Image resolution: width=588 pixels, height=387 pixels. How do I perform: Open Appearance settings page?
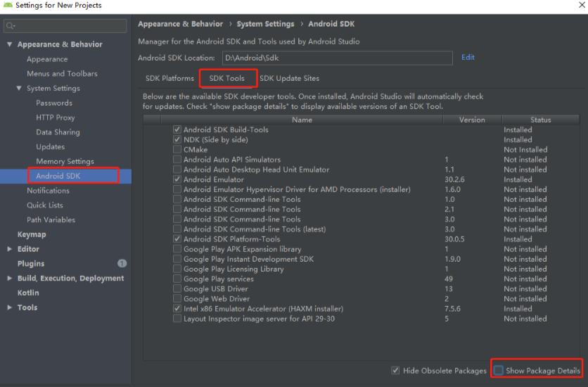[47, 59]
